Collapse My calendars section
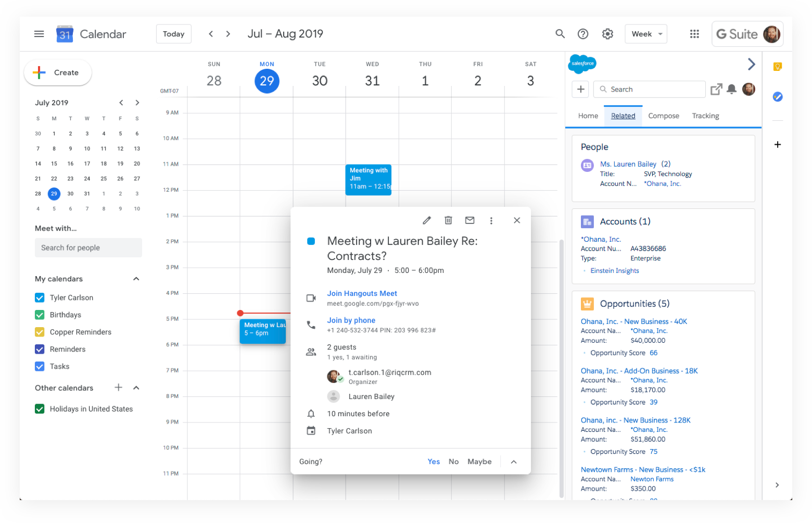This screenshot has width=812, height=523. coord(136,279)
